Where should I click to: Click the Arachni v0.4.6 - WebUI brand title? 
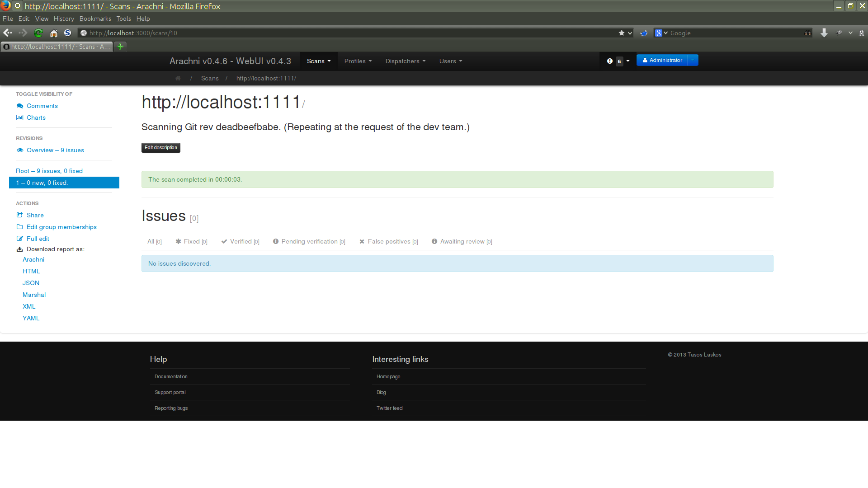(230, 61)
